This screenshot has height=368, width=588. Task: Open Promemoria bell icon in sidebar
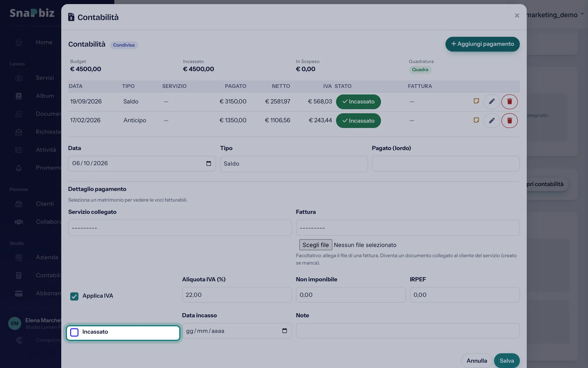[19, 168]
